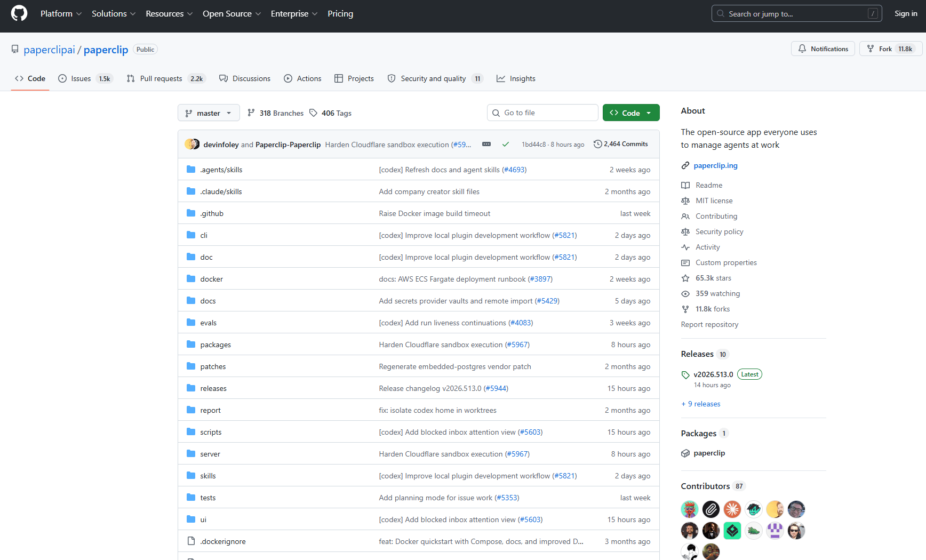Image resolution: width=926 pixels, height=560 pixels.
Task: Click the shield-scale icon beside Security policy
Action: 685,232
